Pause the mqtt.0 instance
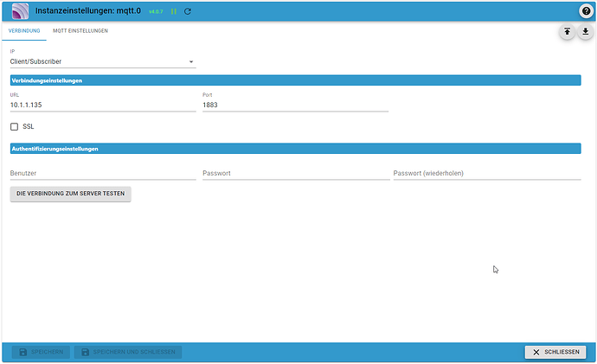The image size is (597, 364). coord(174,11)
